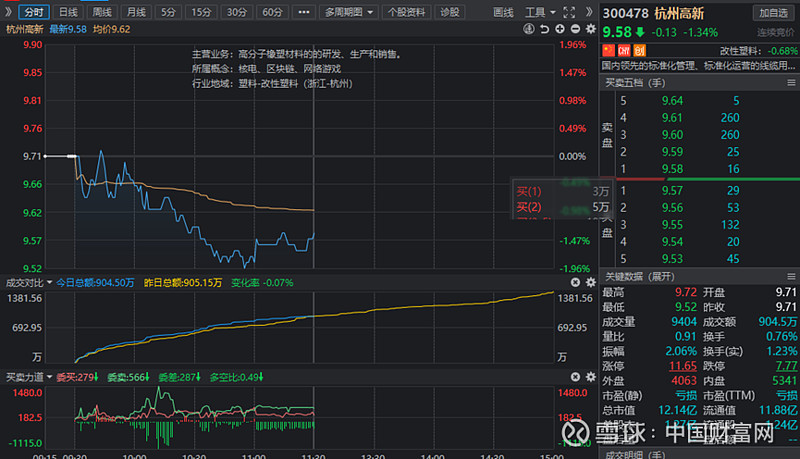Click the 跌停 limit-down price 7.77
This screenshot has height=459, width=800.
[x=786, y=366]
